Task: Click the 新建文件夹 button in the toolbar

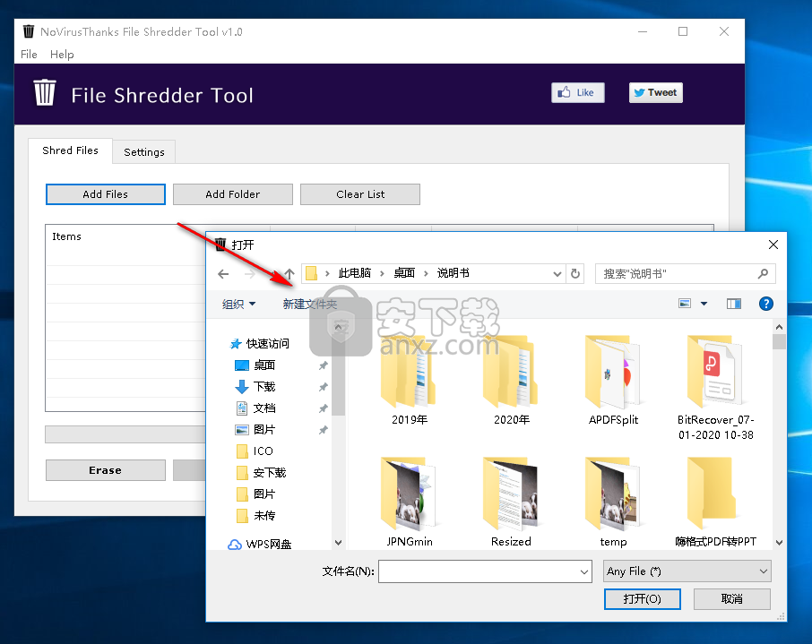Action: click(x=310, y=304)
